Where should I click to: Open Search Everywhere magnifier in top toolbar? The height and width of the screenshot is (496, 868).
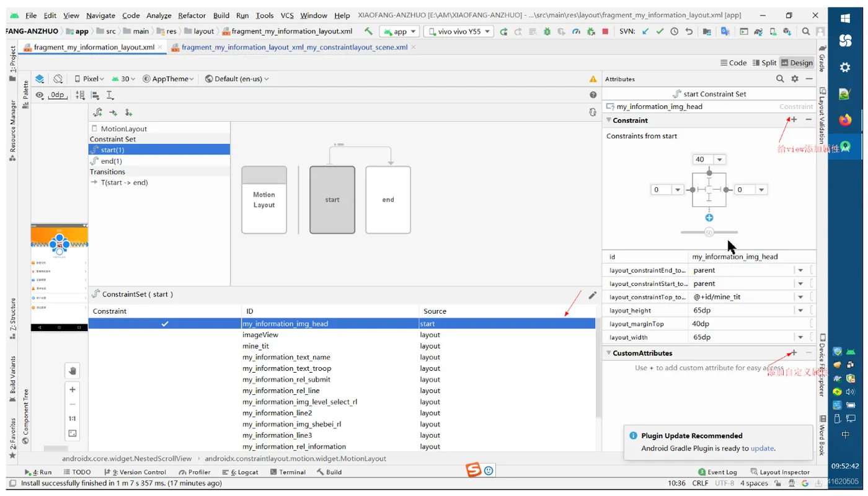805,31
